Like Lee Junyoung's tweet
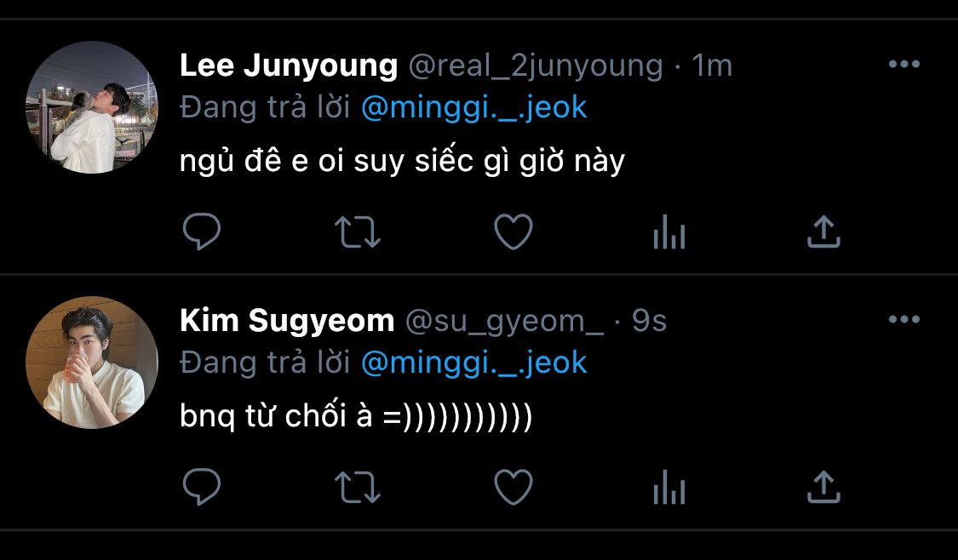 click(x=513, y=231)
